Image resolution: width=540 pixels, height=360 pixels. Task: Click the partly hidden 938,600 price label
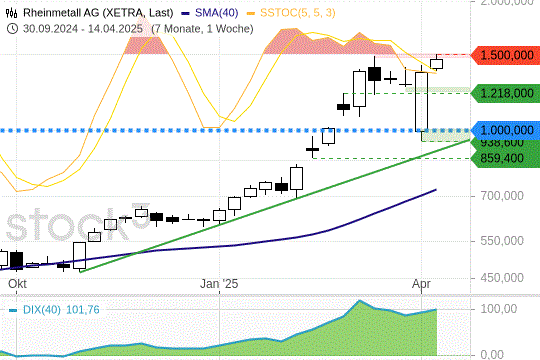coord(502,143)
